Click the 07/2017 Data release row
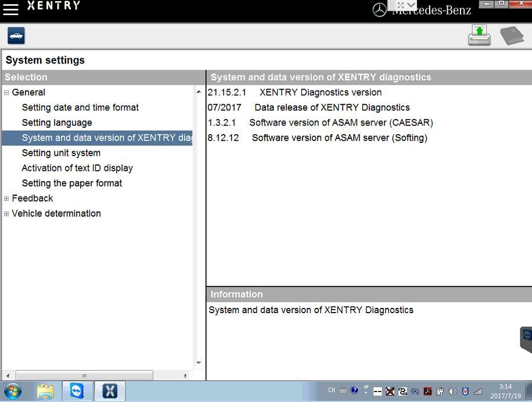This screenshot has height=402, width=532. pyautogui.click(x=309, y=107)
